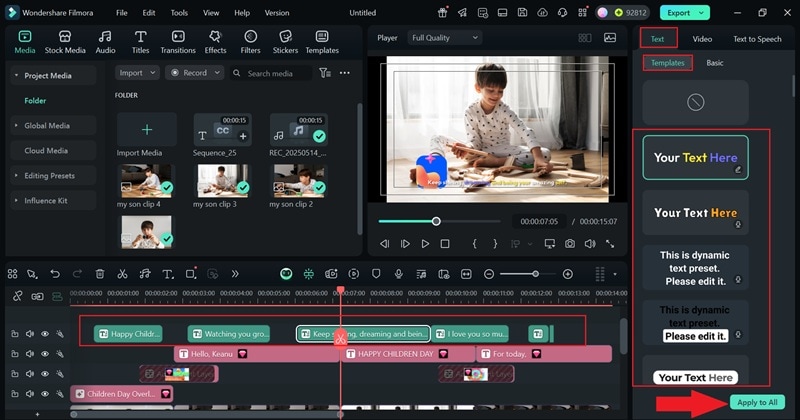
Task: Select the Cloud Media entry
Action: tap(46, 151)
